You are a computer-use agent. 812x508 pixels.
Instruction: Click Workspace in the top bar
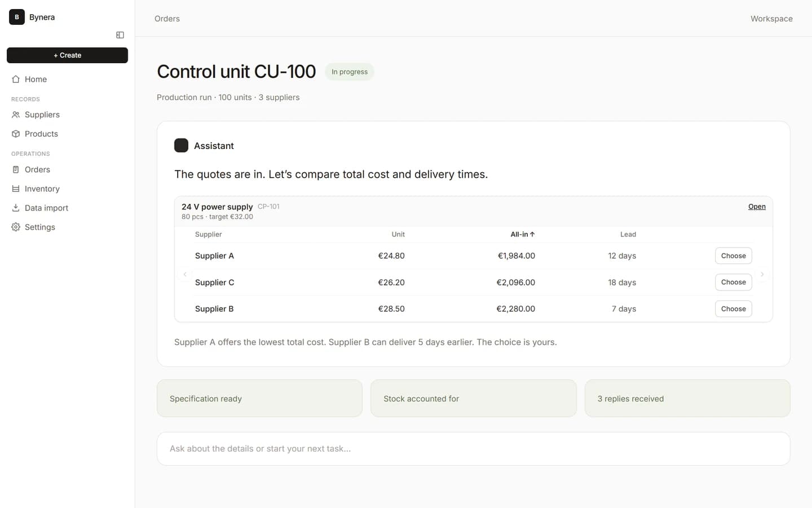click(x=771, y=19)
